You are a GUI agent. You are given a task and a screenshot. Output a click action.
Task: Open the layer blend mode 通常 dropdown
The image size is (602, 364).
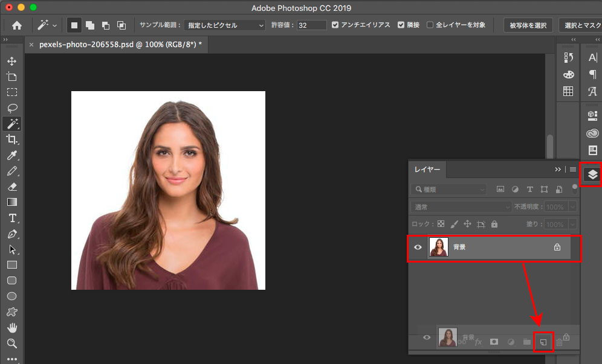[461, 207]
